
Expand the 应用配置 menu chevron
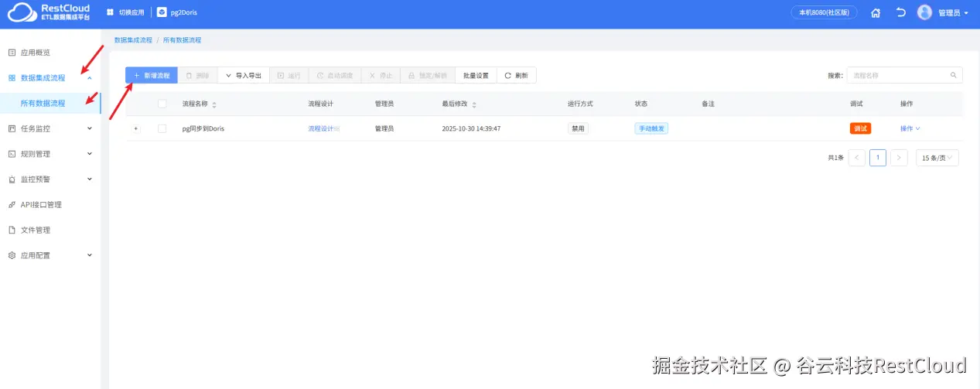point(90,255)
